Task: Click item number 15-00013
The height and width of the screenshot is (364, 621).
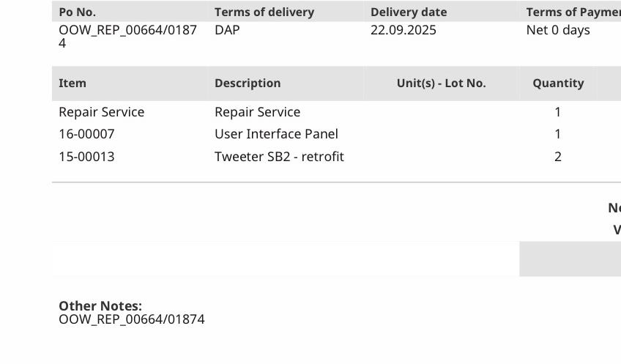Action: click(86, 157)
